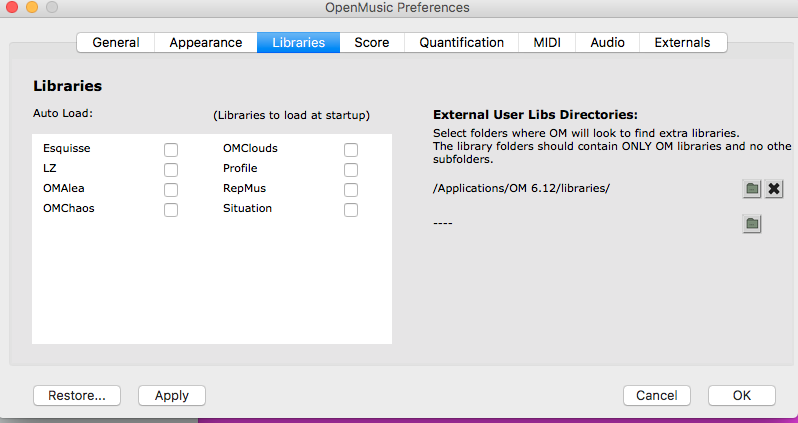Toggle the LZ library checkbox

[171, 170]
